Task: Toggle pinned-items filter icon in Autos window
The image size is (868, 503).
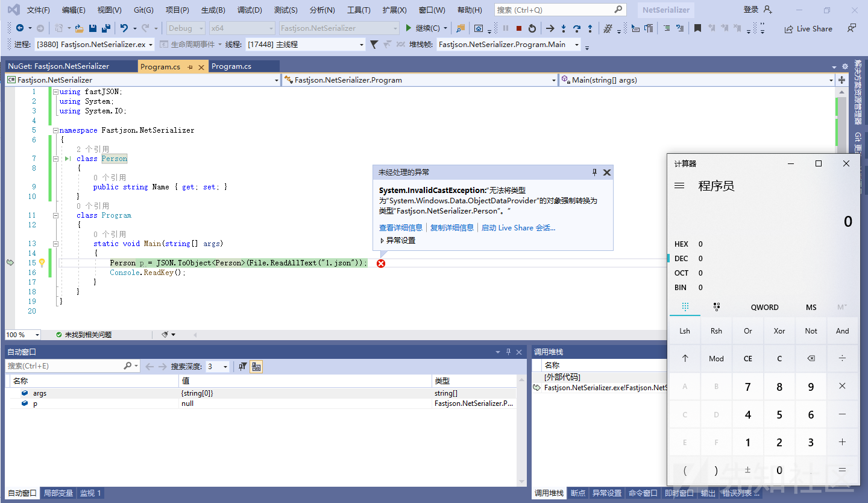Action: coord(242,366)
